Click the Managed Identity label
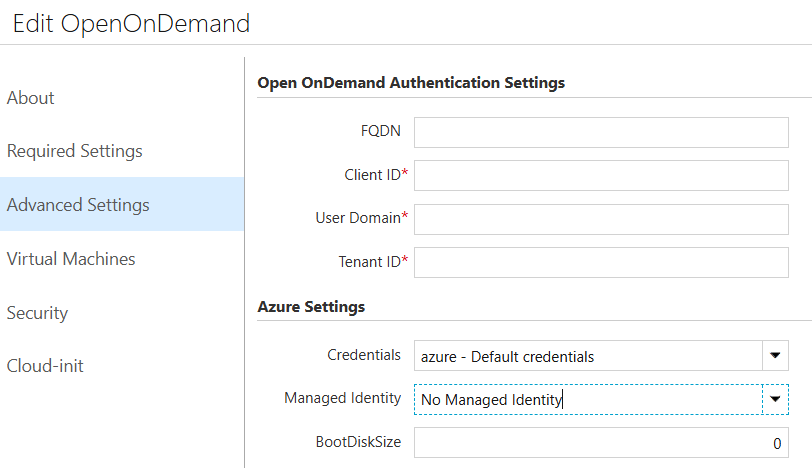The height and width of the screenshot is (468, 812). coord(342,399)
